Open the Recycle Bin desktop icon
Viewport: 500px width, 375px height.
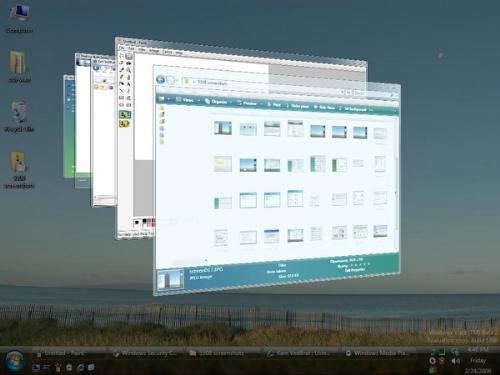(19, 117)
